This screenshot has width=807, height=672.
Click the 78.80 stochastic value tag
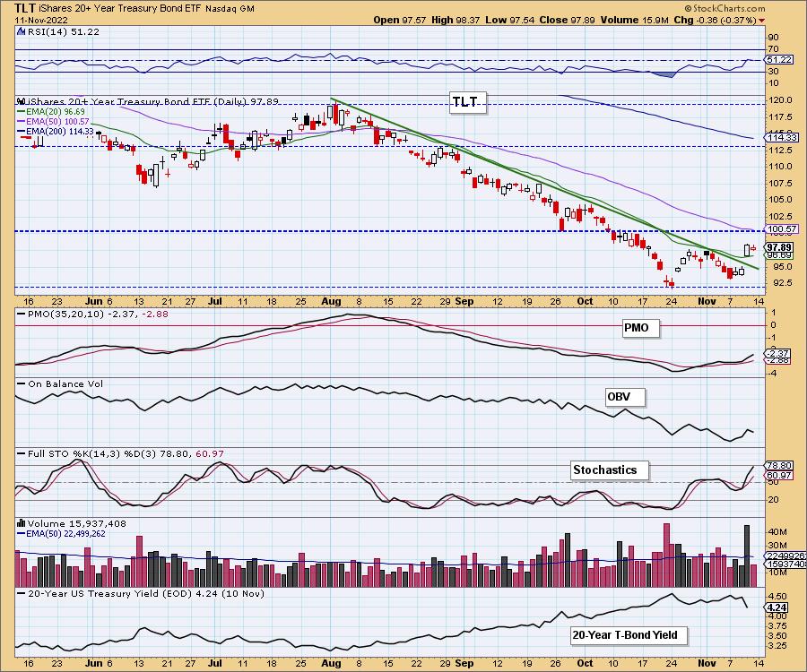778,466
